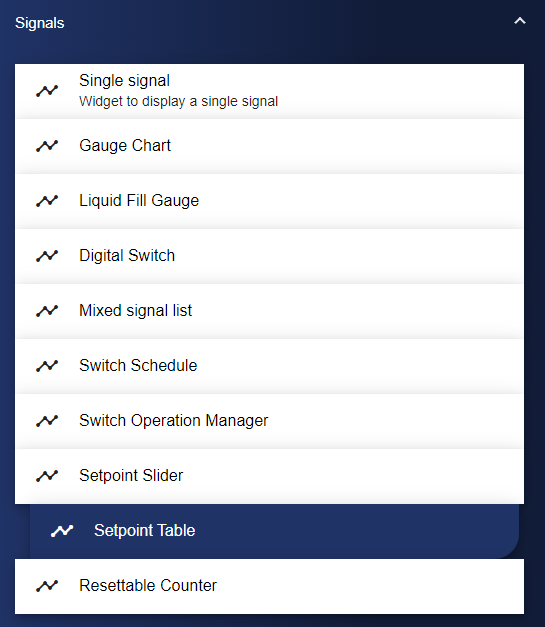The height and width of the screenshot is (627, 545).
Task: Choose the highlighted Setpoint Table entry
Action: tap(274, 531)
